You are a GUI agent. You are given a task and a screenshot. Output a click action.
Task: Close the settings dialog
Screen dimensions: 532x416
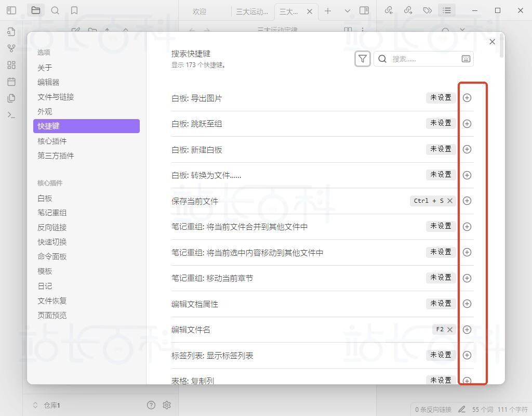click(493, 42)
